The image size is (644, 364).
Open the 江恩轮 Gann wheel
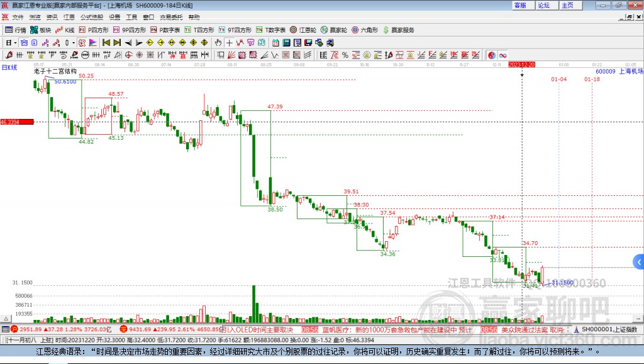[303, 30]
